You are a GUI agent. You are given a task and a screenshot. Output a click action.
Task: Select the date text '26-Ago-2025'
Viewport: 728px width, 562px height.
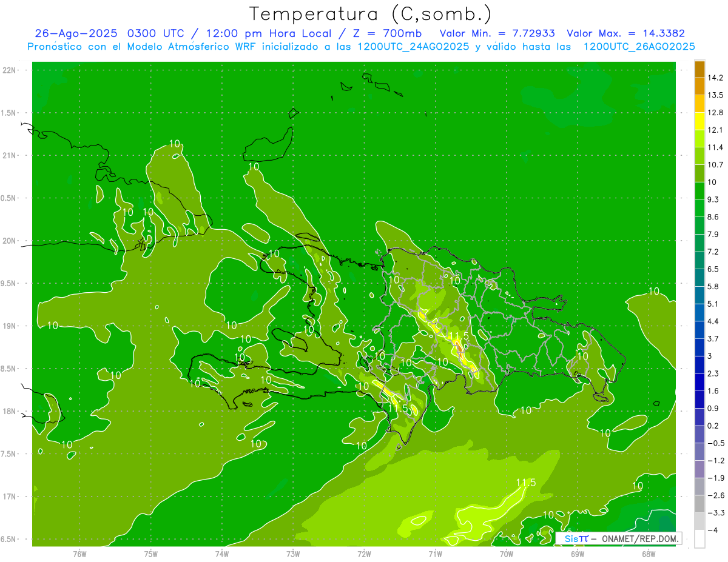click(x=76, y=33)
